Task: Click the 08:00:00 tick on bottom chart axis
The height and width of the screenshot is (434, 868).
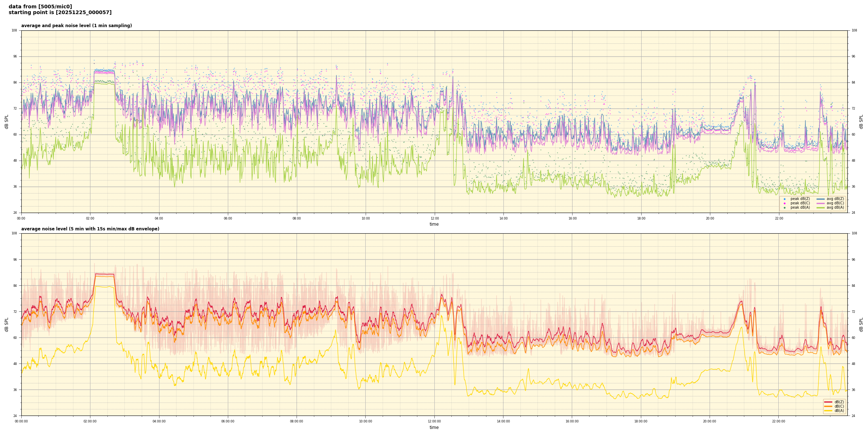Action: [x=297, y=421]
